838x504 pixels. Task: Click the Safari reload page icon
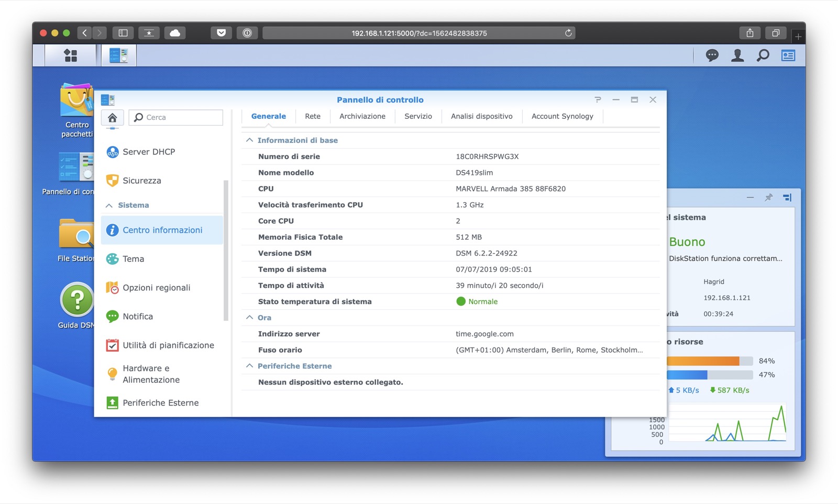[568, 33]
